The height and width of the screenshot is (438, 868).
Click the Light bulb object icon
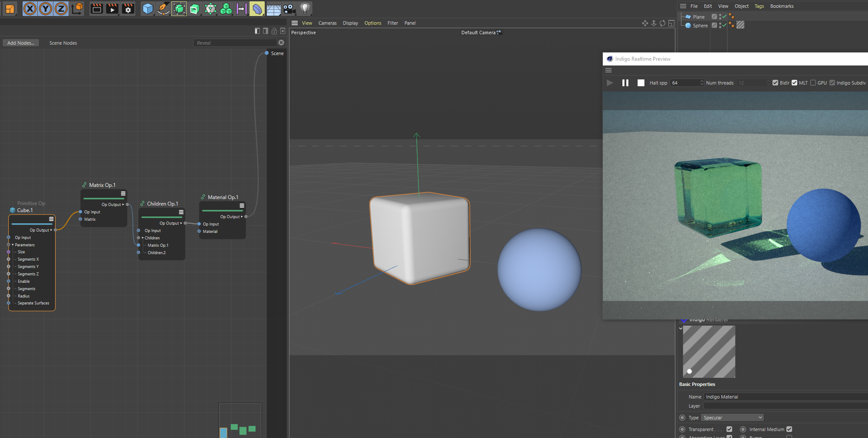pos(305,9)
